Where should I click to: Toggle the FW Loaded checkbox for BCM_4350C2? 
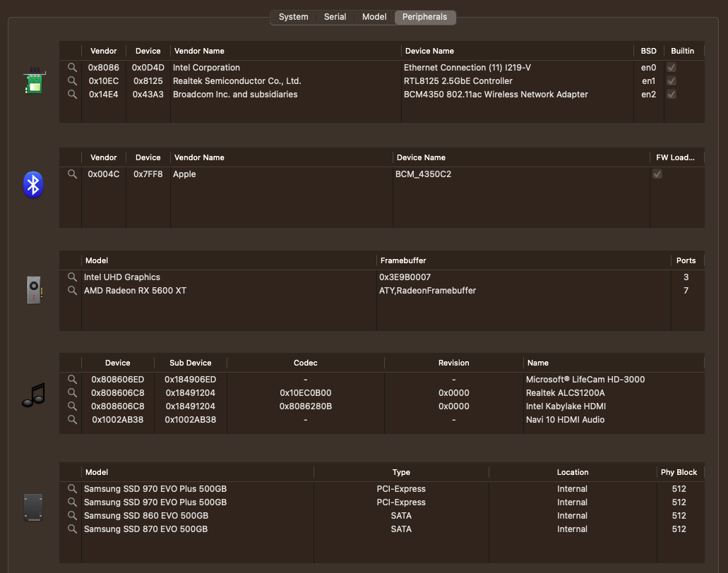tap(657, 174)
